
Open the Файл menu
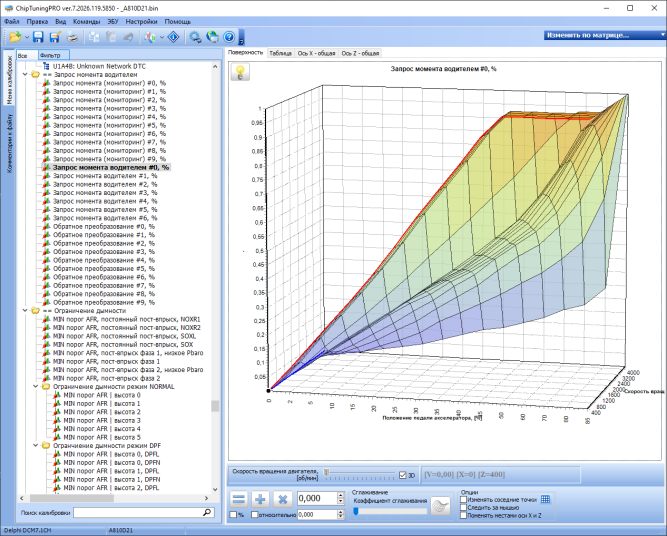[x=12, y=22]
